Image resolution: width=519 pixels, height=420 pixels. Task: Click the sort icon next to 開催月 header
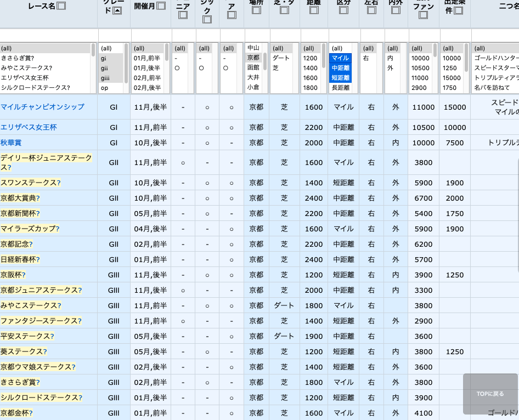click(161, 6)
